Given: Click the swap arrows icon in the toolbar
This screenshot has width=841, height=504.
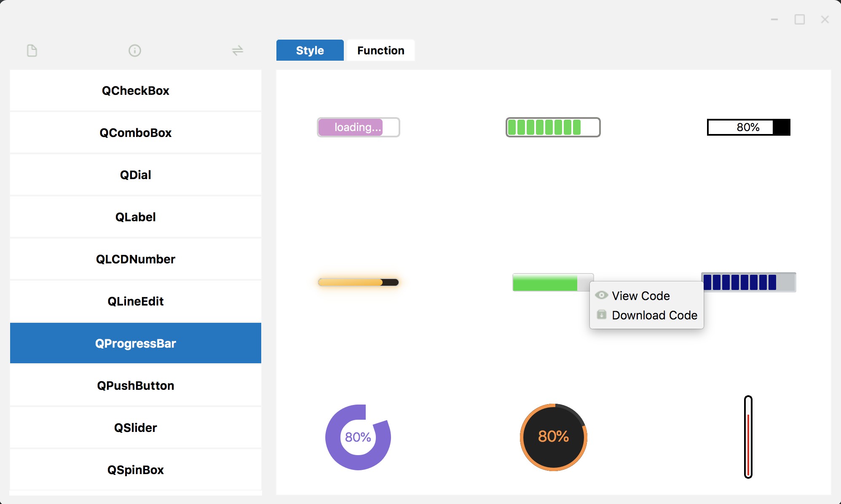Looking at the screenshot, I should [x=238, y=51].
